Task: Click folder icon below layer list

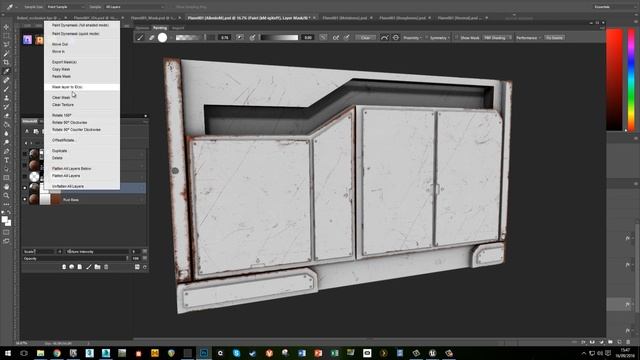Action: (x=97, y=267)
